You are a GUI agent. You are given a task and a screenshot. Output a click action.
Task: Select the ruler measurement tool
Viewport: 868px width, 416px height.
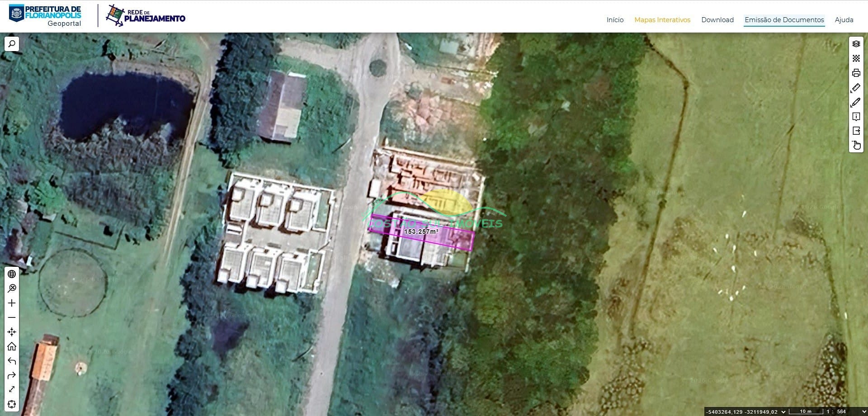(x=856, y=88)
